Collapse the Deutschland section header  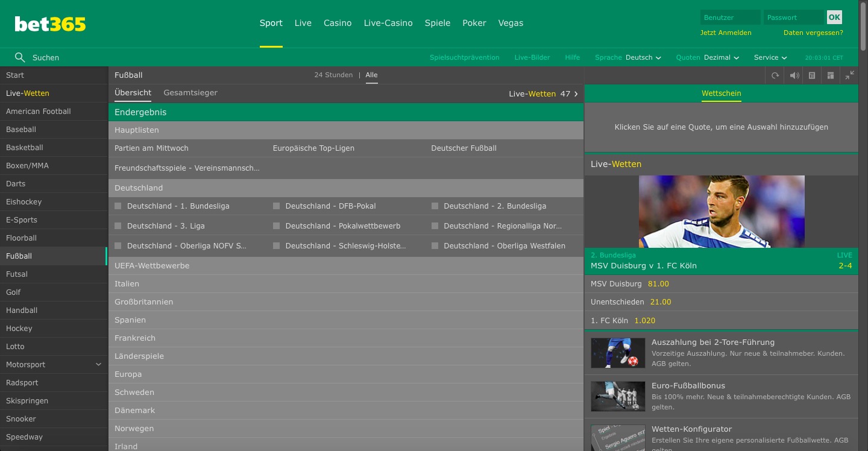pyautogui.click(x=346, y=188)
